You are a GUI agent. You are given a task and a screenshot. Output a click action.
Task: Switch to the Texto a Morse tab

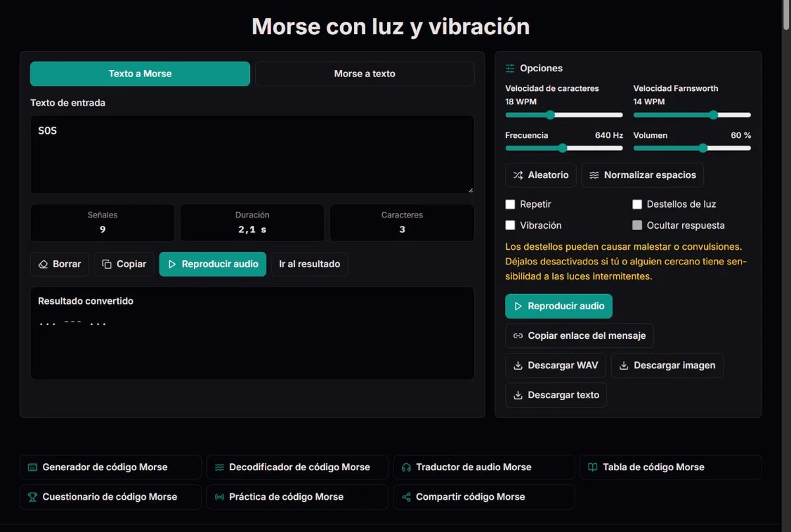pyautogui.click(x=140, y=74)
